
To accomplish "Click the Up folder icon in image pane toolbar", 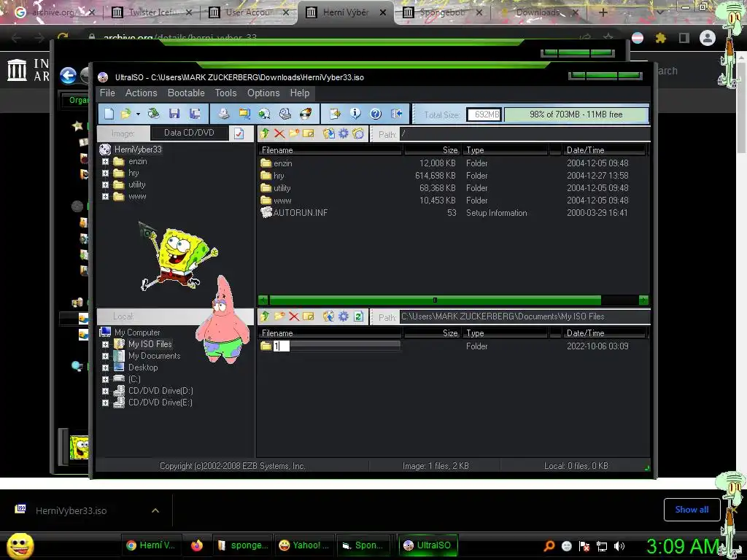I will coord(265,133).
